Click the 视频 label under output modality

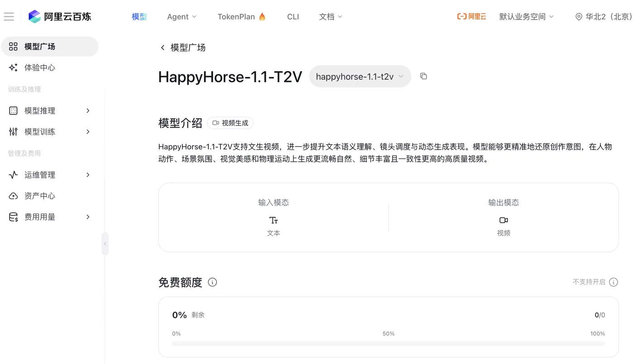(x=504, y=233)
